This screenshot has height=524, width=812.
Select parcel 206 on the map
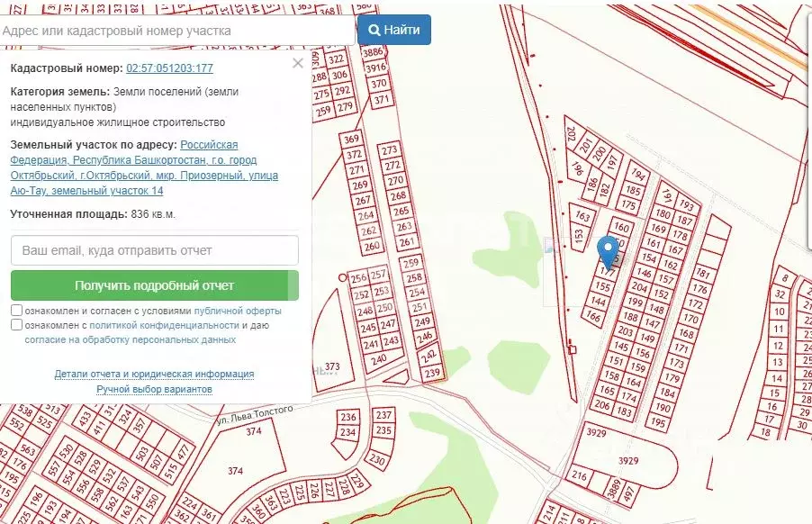tap(602, 405)
